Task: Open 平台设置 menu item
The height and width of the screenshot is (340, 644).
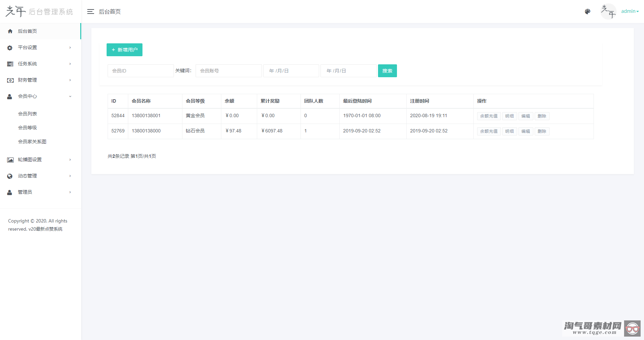Action: [x=40, y=47]
